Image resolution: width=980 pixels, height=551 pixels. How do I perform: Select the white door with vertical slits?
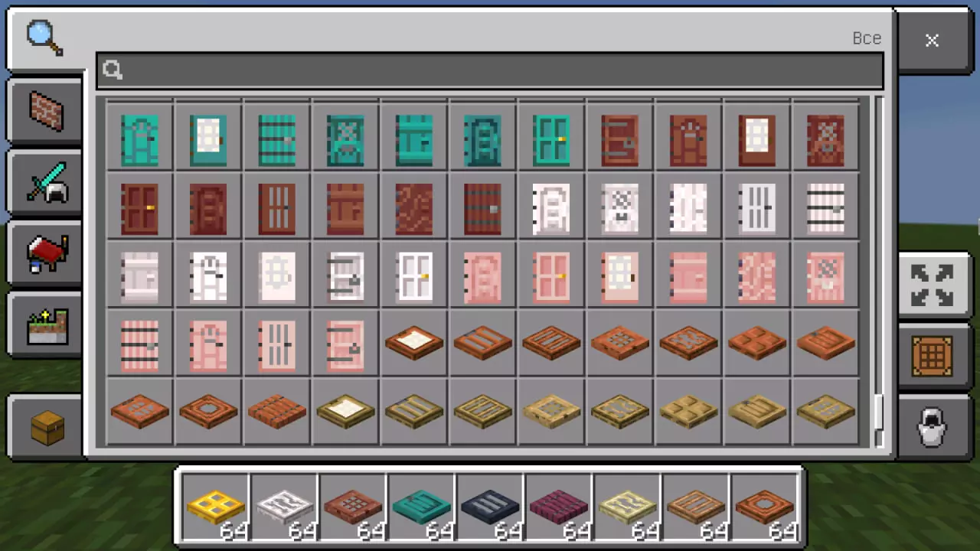pyautogui.click(x=756, y=208)
